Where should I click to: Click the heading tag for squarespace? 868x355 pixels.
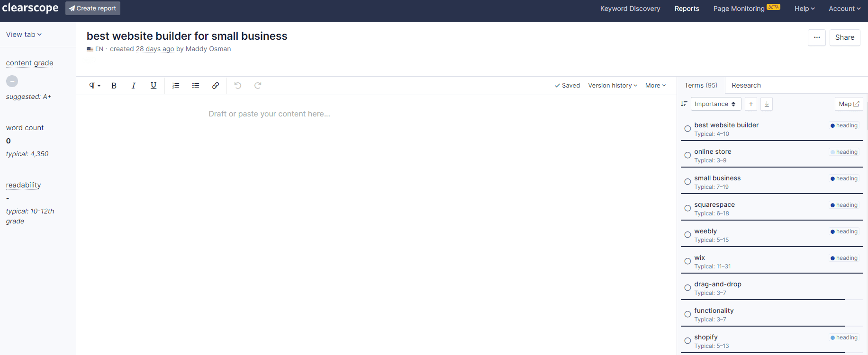click(844, 205)
